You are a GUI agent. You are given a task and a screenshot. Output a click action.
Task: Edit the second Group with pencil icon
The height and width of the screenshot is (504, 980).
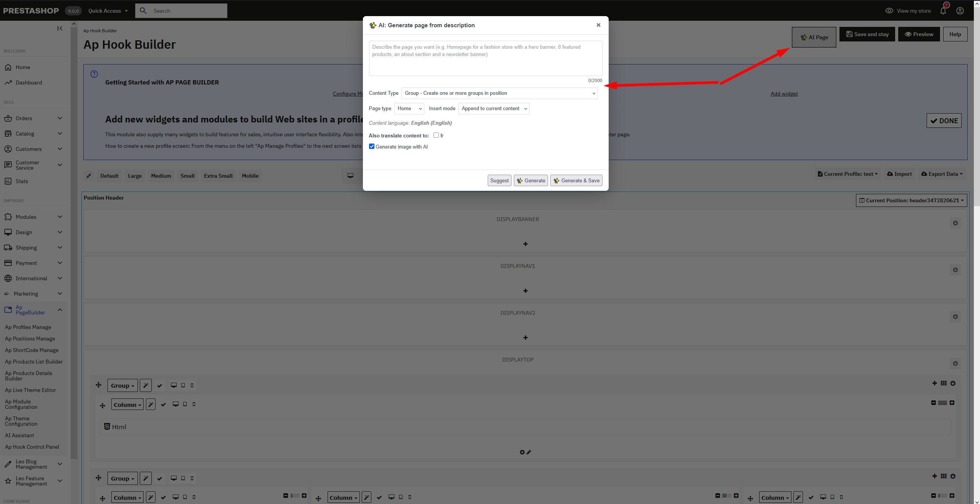[146, 478]
